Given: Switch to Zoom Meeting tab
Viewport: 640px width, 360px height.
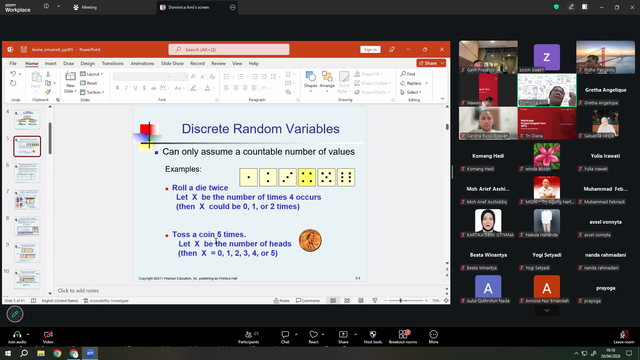Looking at the screenshot, I should [85, 7].
